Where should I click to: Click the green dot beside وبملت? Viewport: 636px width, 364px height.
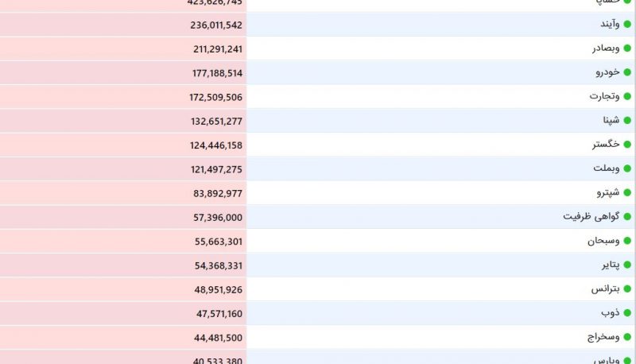627,168
